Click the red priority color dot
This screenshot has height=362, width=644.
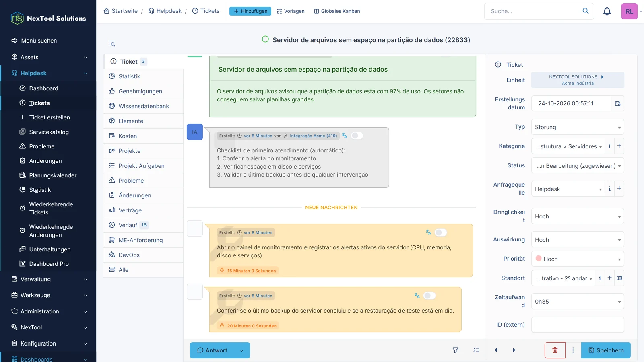[x=539, y=259]
